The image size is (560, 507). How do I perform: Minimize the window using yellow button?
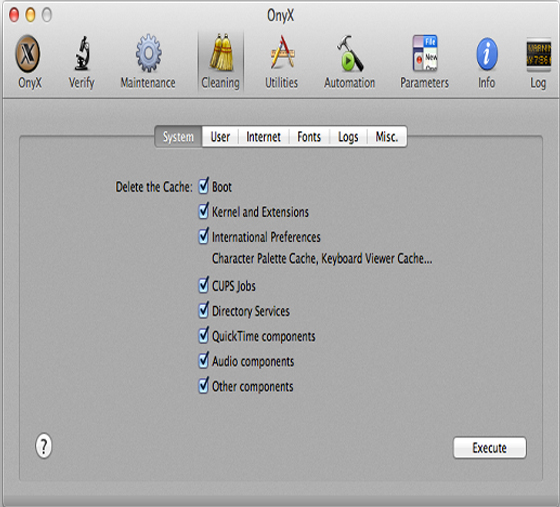[30, 15]
